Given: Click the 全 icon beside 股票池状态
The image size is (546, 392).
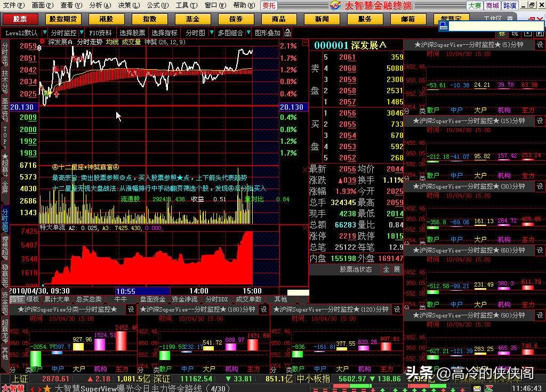Looking at the screenshot, I should (x=386, y=269).
